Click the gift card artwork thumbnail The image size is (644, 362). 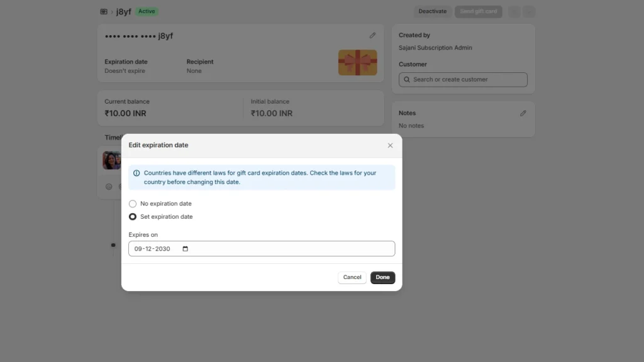[x=357, y=63]
